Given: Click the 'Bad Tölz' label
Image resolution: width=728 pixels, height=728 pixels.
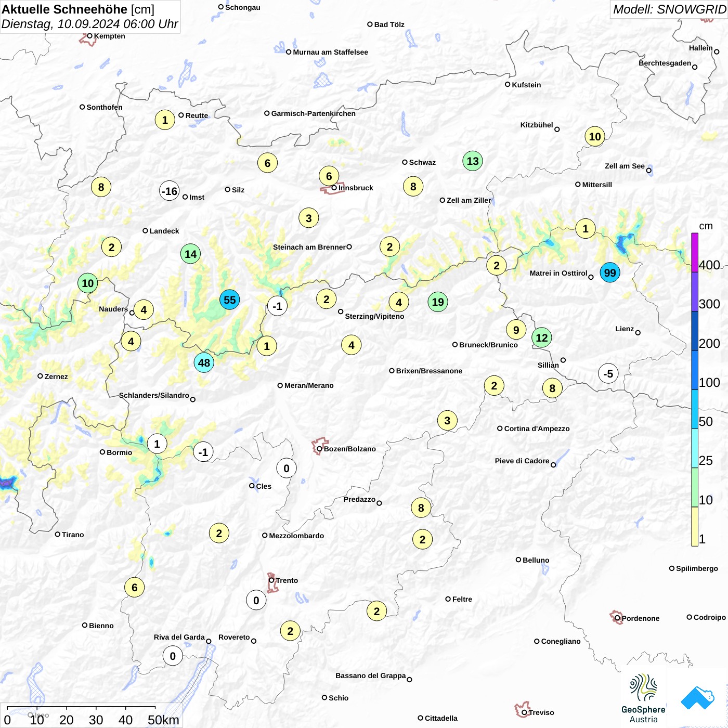Looking at the screenshot, I should pyautogui.click(x=389, y=24).
